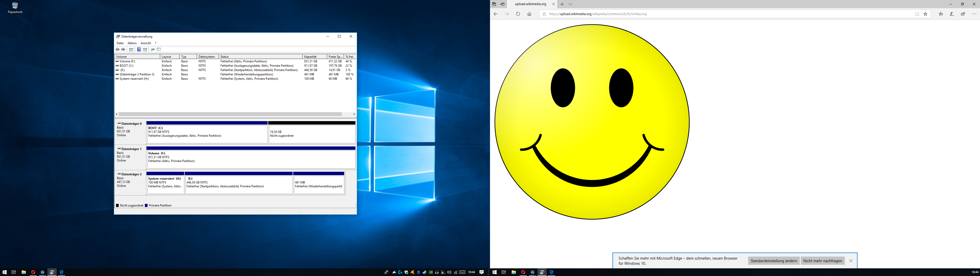
Task: Click the lock icon in Edge address bar
Action: 544,14
